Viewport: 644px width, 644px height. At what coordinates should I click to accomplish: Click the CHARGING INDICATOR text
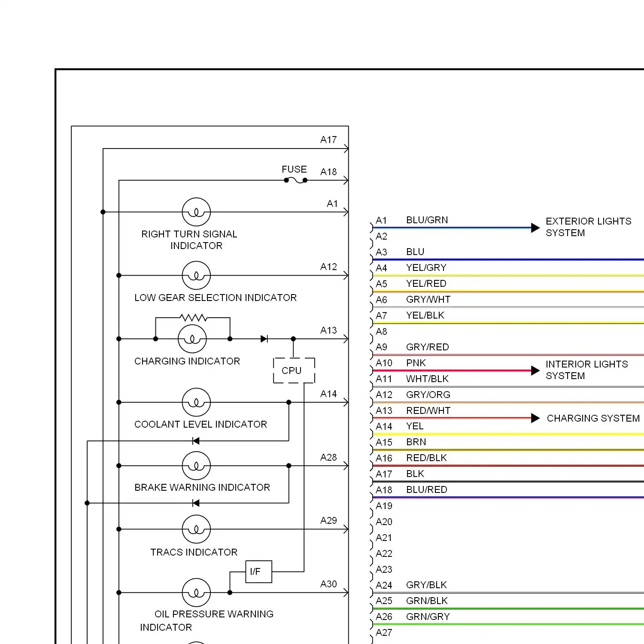187,361
